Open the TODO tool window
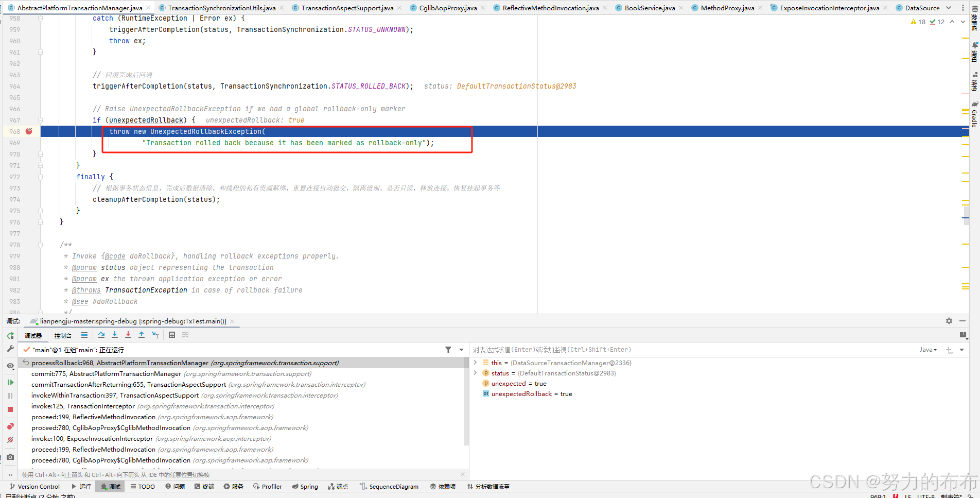 (143, 486)
